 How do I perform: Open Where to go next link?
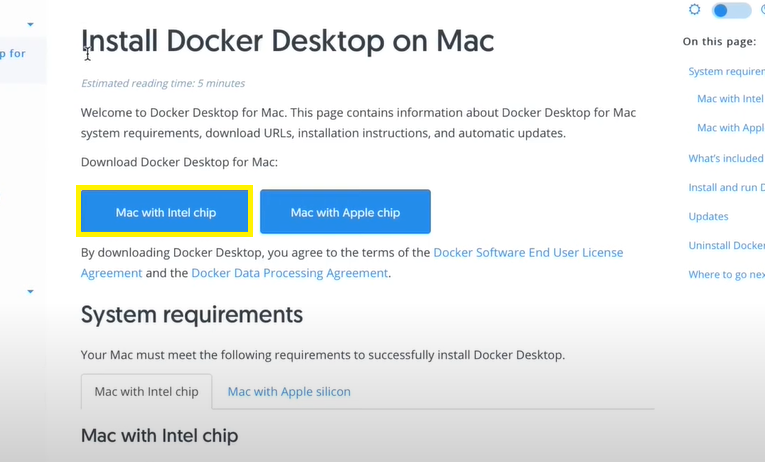pos(726,274)
